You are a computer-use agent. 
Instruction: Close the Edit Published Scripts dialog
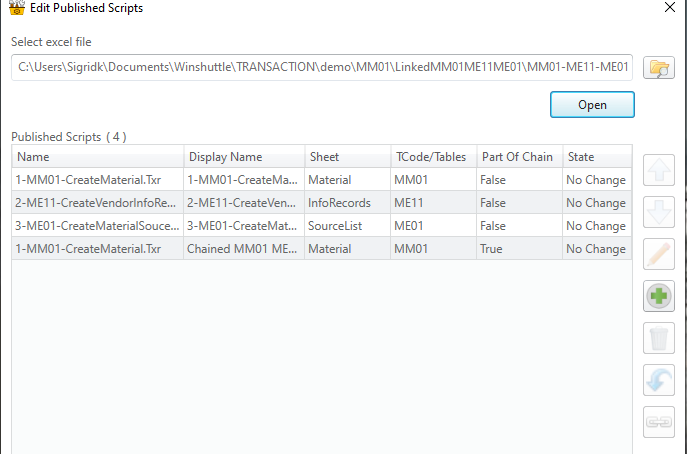click(x=669, y=8)
